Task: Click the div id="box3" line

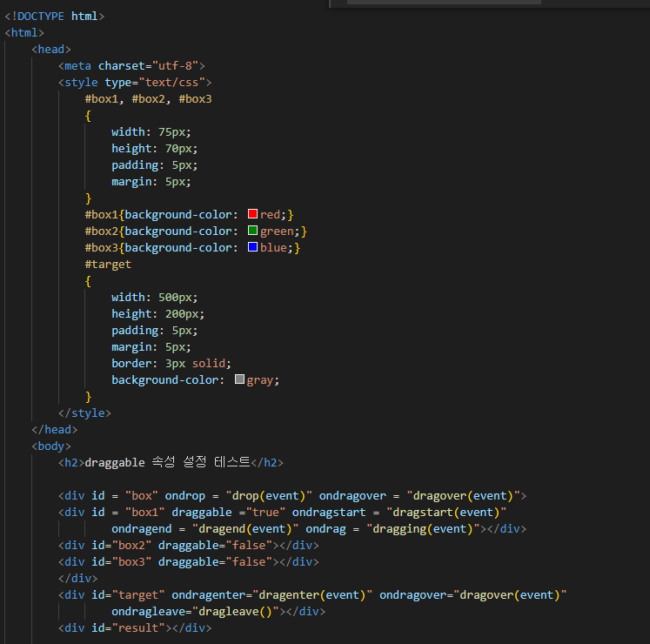Action: 189,562
